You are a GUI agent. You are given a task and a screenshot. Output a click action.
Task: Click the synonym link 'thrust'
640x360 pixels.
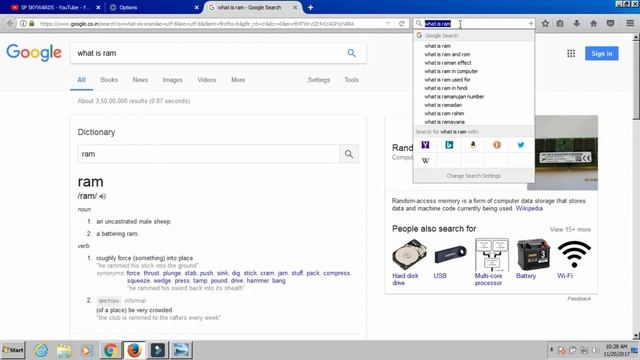point(151,273)
